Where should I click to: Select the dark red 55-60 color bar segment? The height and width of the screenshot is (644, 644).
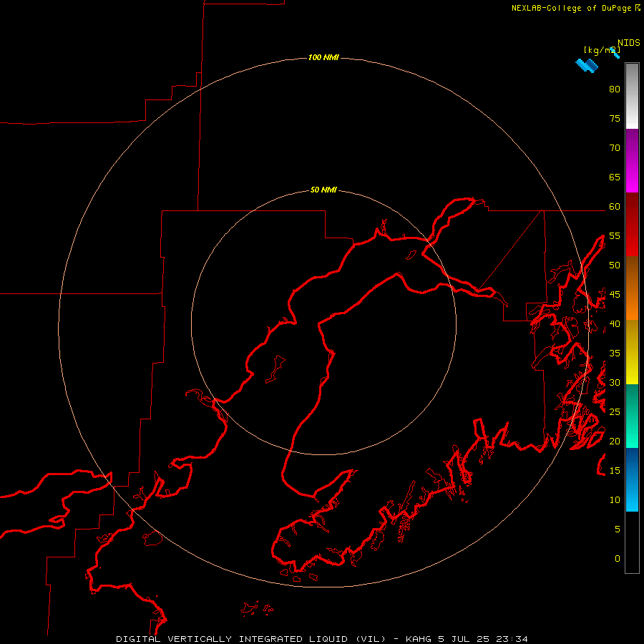coord(632,224)
